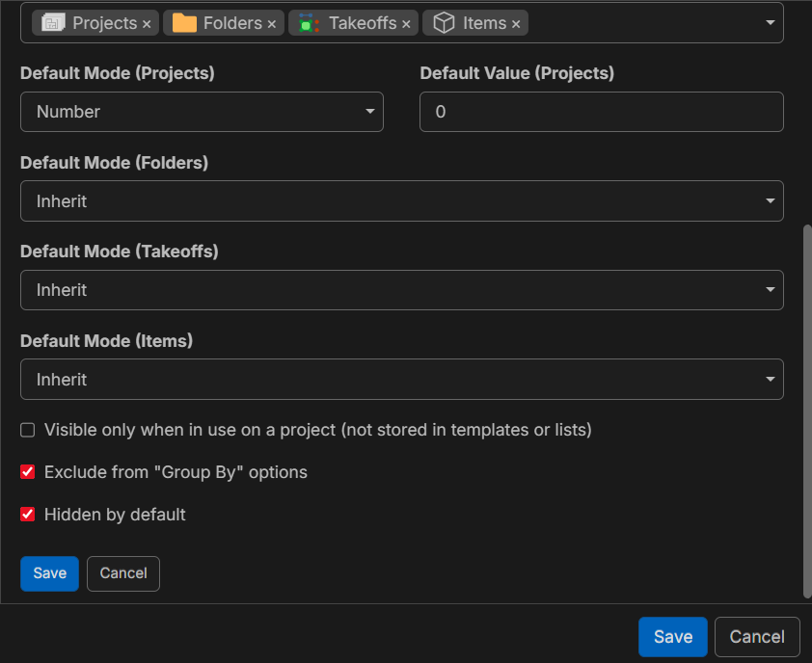Click the green Takeoffs tag icon

tap(309, 23)
